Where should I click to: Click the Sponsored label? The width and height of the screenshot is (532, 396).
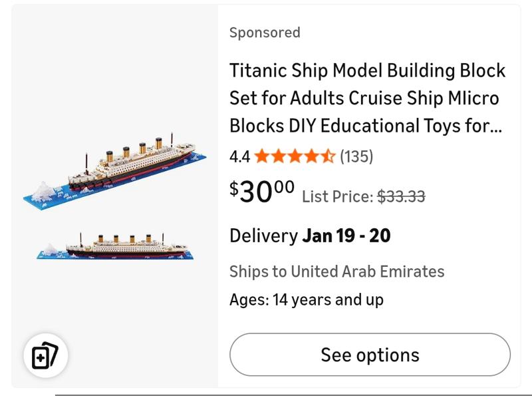point(265,33)
